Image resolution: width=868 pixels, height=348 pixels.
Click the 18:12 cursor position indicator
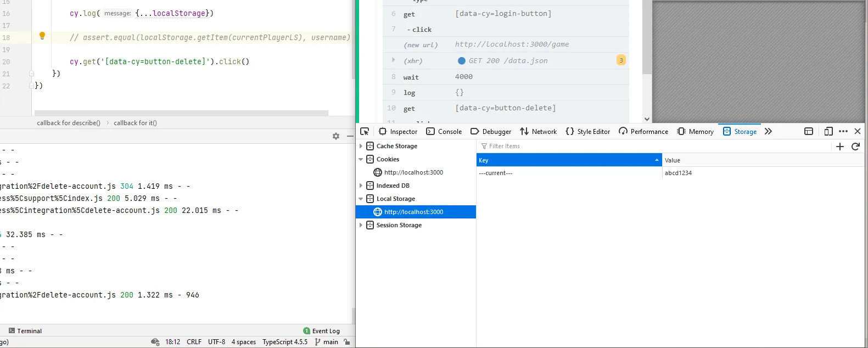pyautogui.click(x=173, y=342)
